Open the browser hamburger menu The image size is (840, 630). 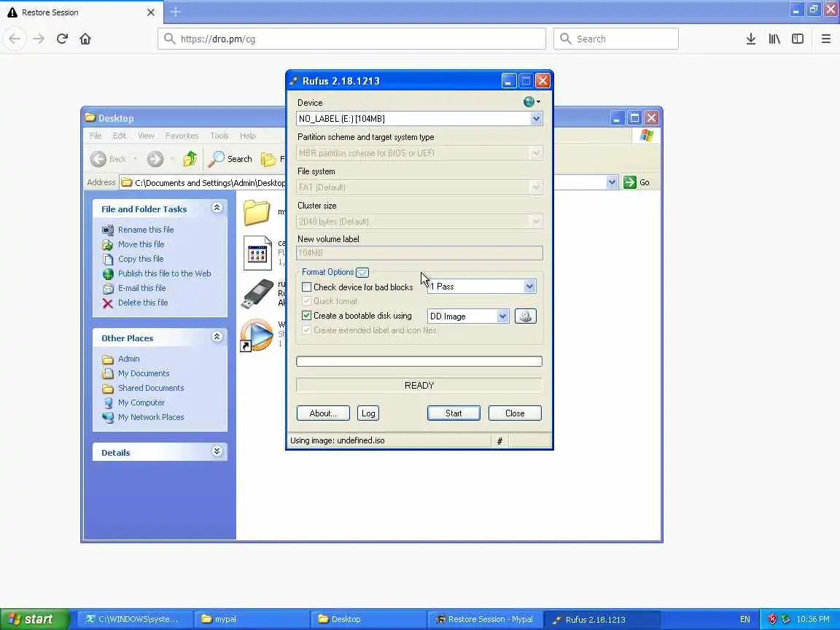[826, 39]
